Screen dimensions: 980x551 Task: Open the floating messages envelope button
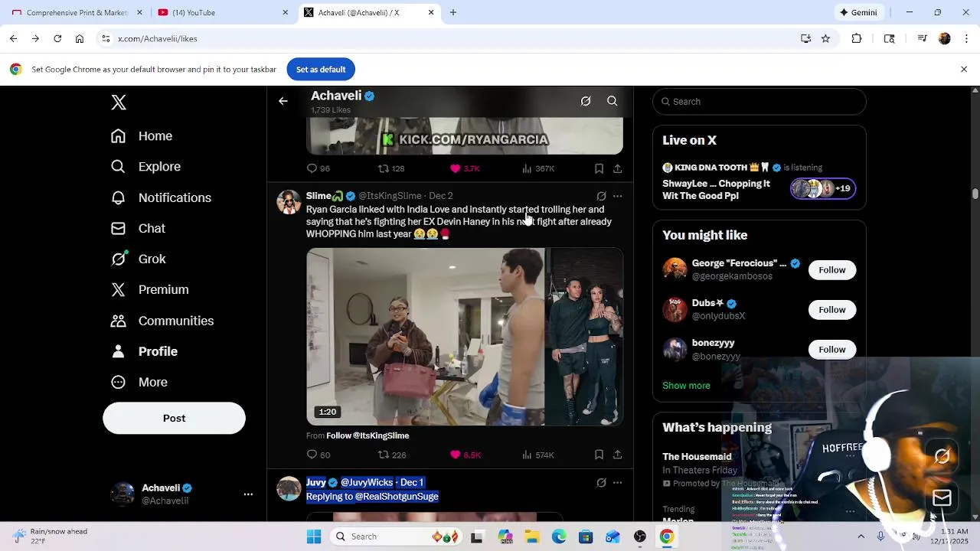(942, 498)
